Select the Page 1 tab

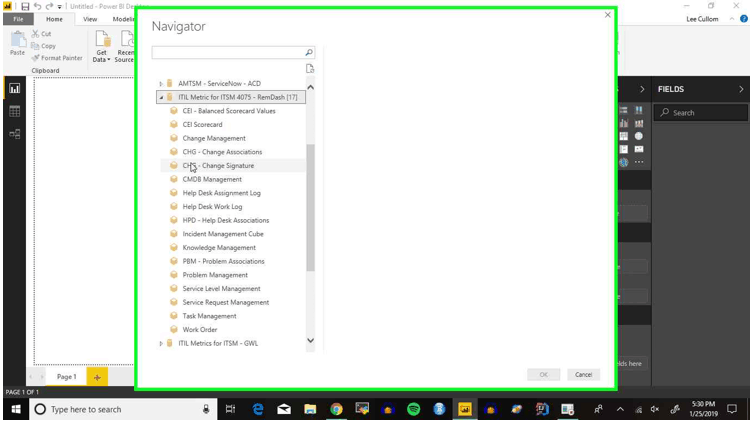pyautogui.click(x=67, y=377)
